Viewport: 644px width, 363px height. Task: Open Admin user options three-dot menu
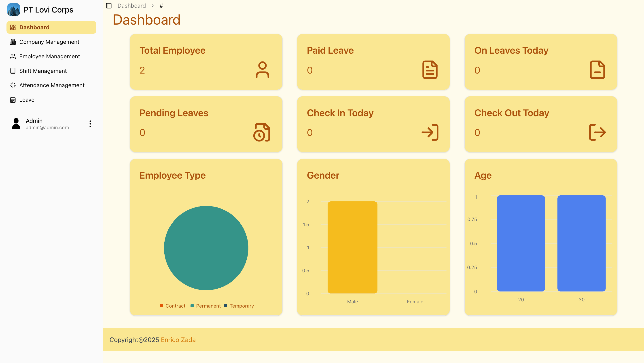point(90,124)
